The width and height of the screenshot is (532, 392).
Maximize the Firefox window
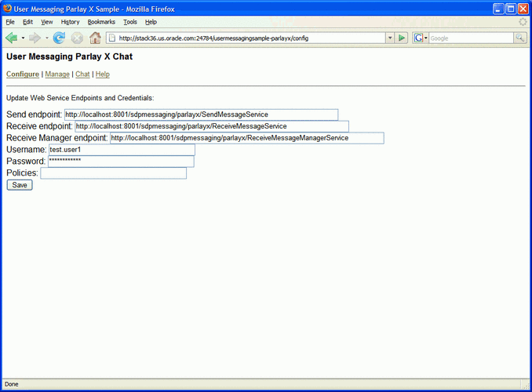pyautogui.click(x=511, y=9)
